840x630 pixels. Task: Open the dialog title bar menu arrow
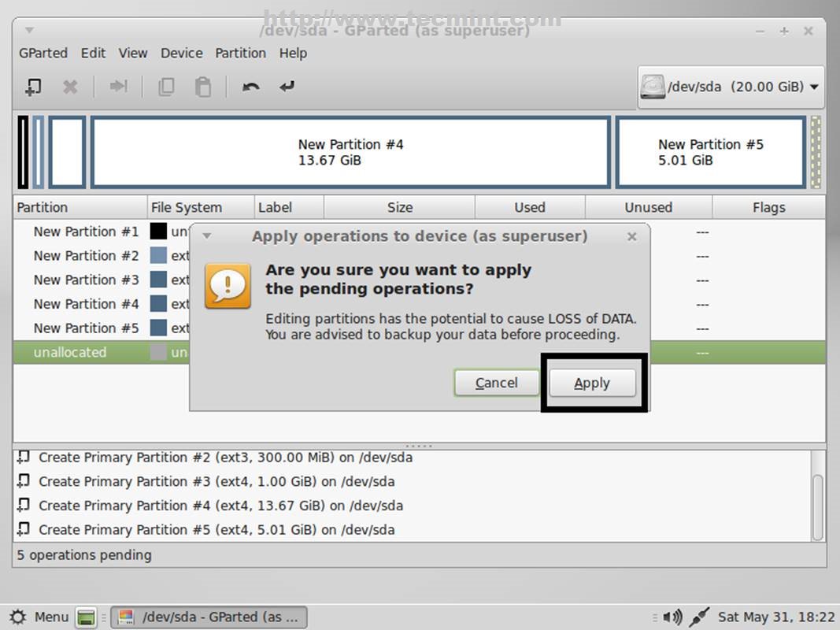[207, 235]
